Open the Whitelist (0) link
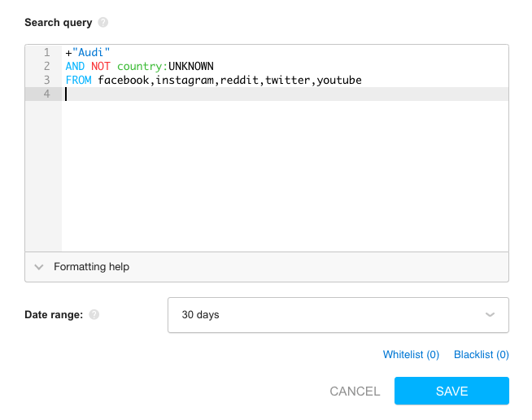The image size is (532, 420). (411, 354)
